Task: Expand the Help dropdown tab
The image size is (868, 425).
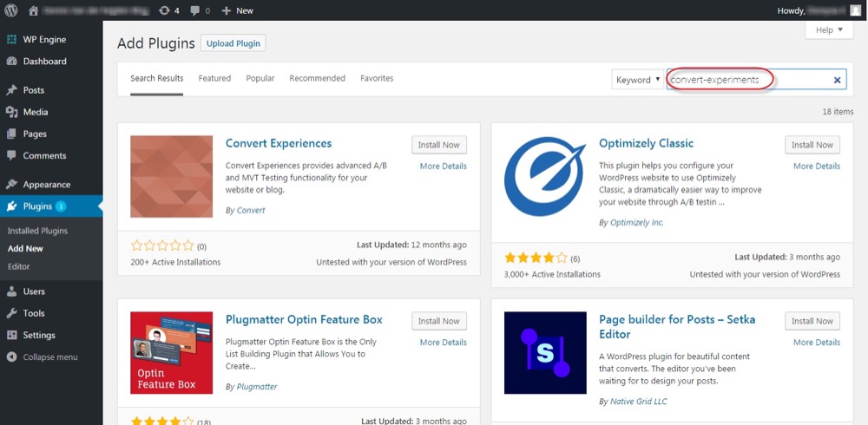Action: [x=829, y=29]
